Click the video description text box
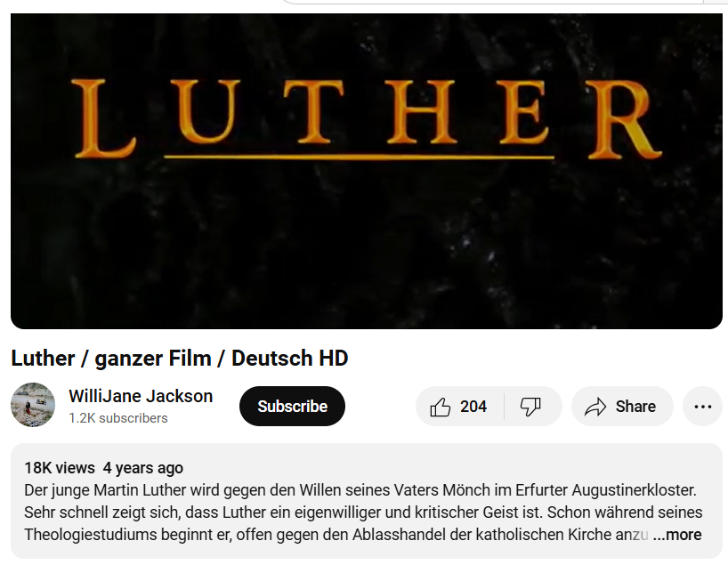Image resolution: width=728 pixels, height=573 pixels. coord(367,501)
